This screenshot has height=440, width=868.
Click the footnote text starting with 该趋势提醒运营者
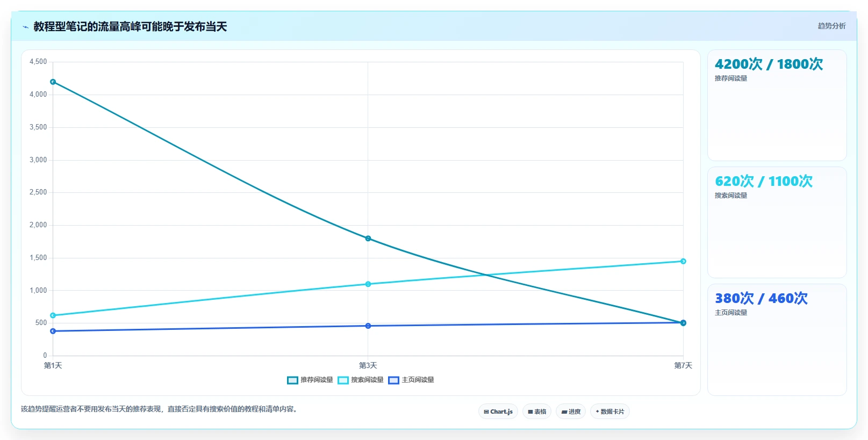(x=160, y=409)
